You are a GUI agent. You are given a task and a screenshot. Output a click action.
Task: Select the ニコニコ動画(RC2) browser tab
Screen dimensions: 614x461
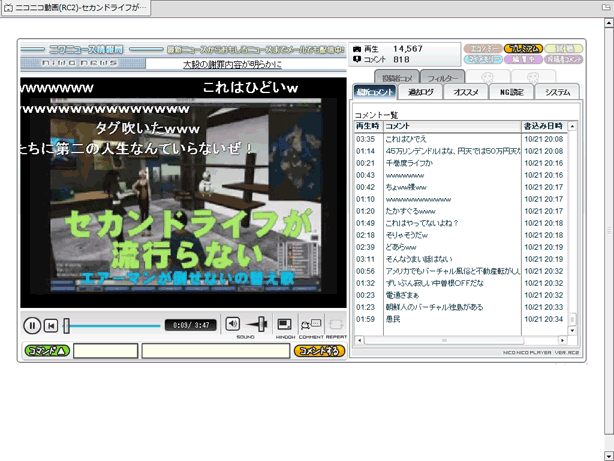(76, 8)
